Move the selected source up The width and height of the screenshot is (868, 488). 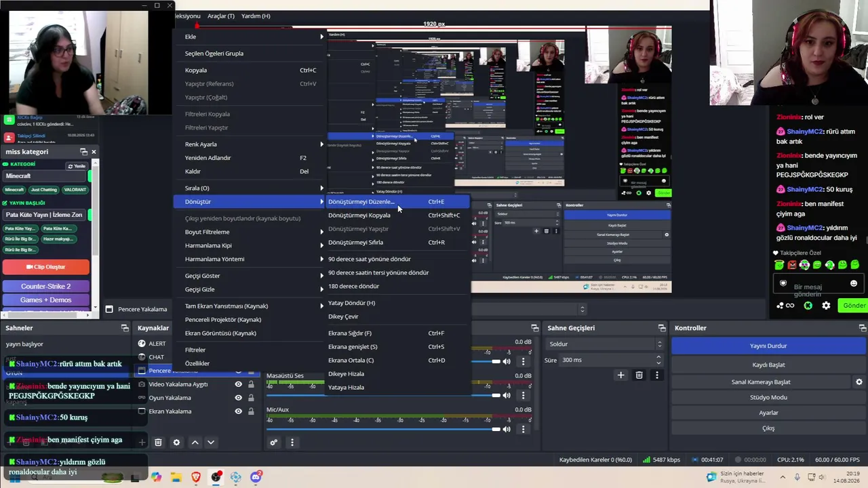click(195, 443)
